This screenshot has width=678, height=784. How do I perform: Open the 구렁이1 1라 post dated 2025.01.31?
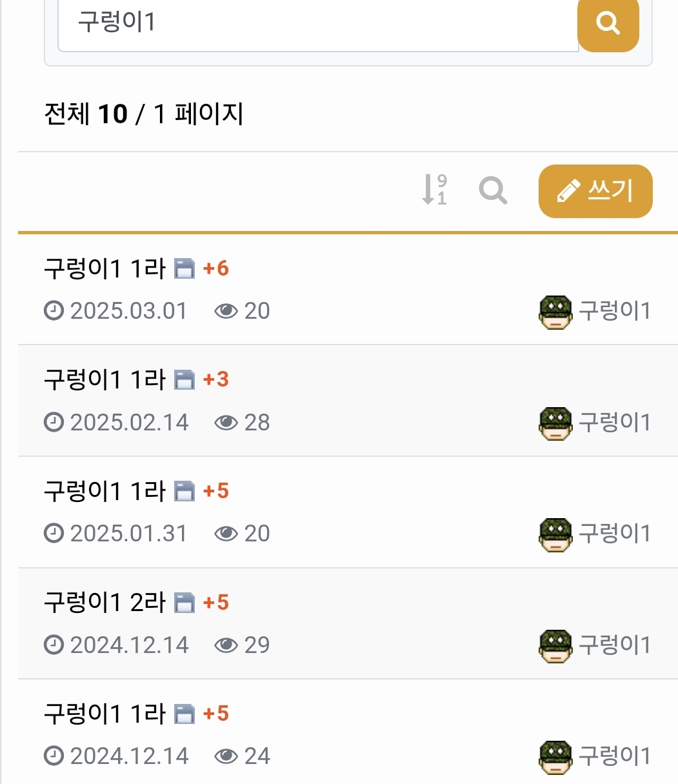pyautogui.click(x=105, y=491)
